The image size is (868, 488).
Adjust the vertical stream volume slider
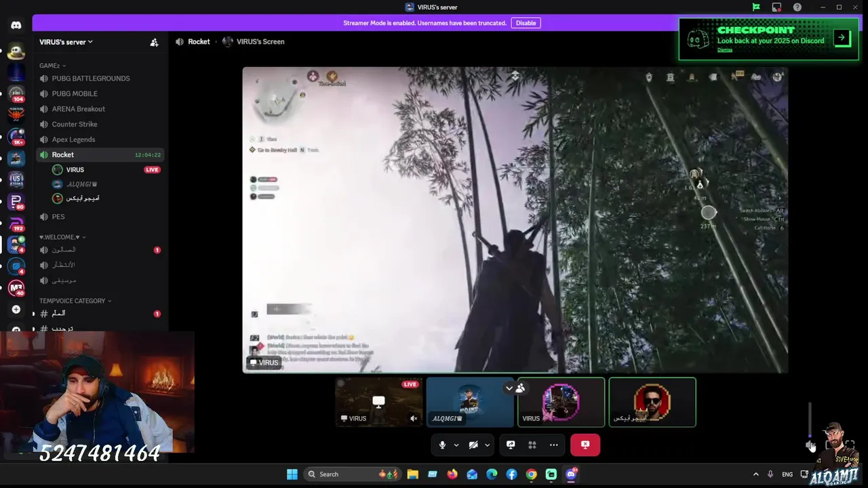(810, 420)
